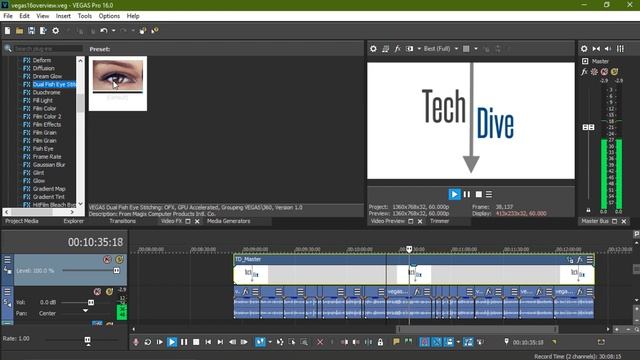The width and height of the screenshot is (640, 360).
Task: Click the Render As toolbar icon
Action: 43,31
